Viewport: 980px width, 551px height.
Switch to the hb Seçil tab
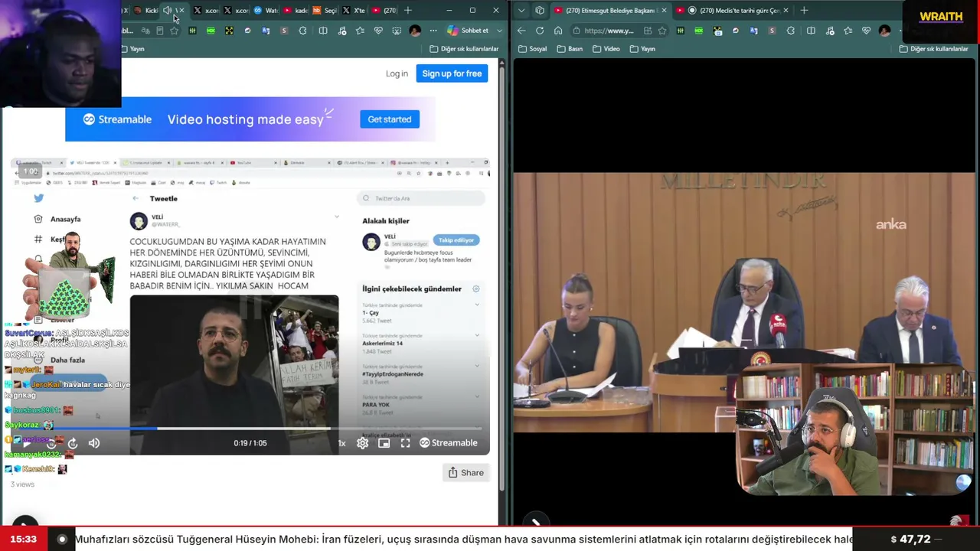click(325, 11)
